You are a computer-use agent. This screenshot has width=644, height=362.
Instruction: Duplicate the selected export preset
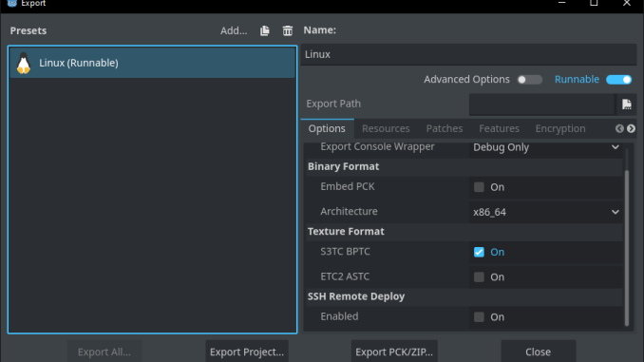(x=265, y=30)
